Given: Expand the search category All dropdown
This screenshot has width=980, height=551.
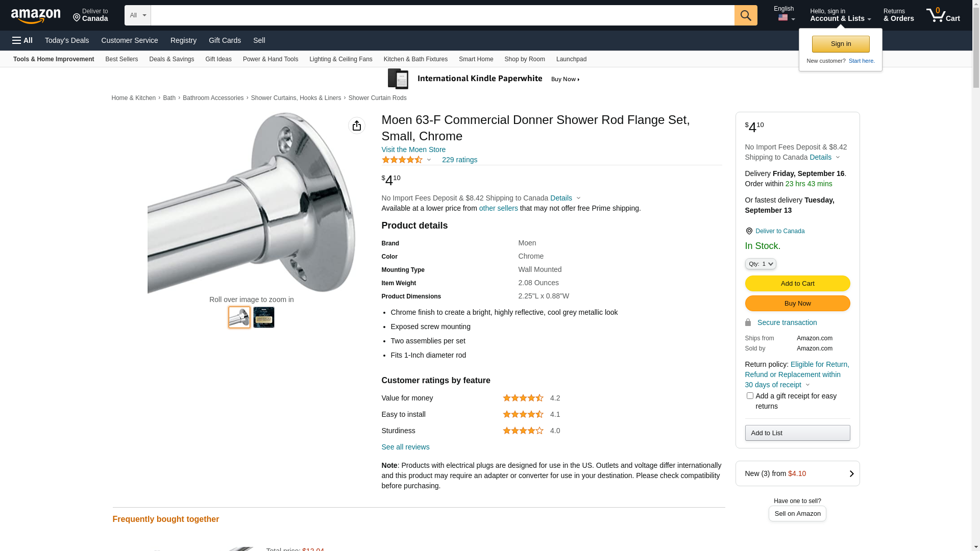Looking at the screenshot, I should pyautogui.click(x=137, y=15).
